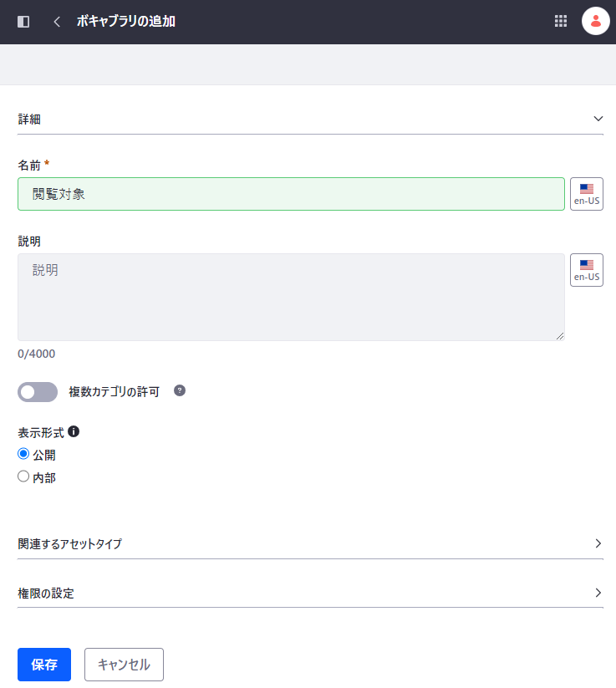This screenshot has height=688, width=616.
Task: Select the 公開 radio button
Action: [x=23, y=454]
